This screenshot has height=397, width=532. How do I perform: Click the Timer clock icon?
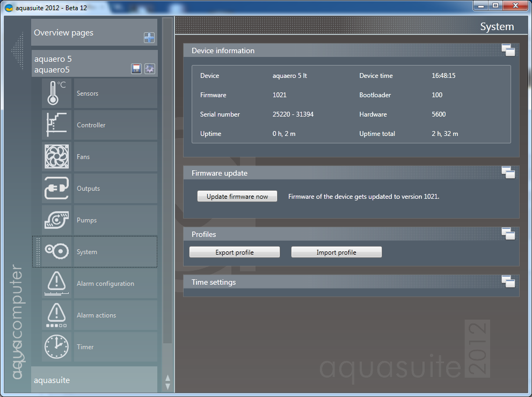[x=56, y=347]
